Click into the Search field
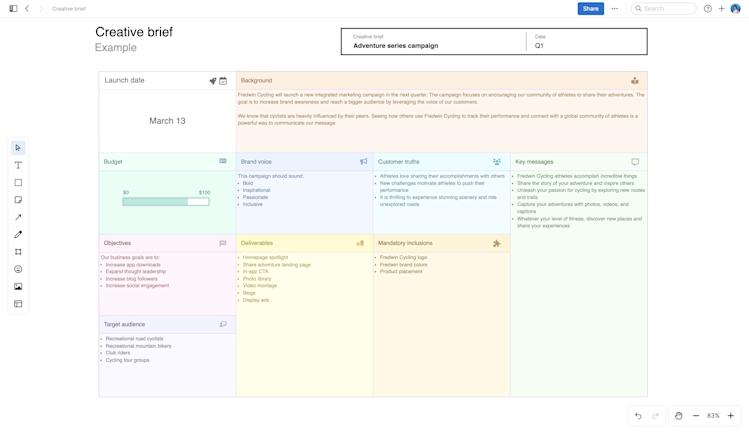 (x=663, y=9)
